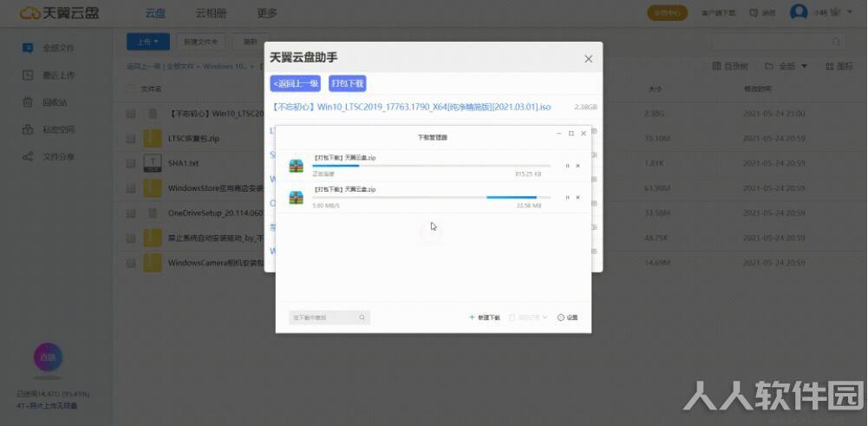
Task: Click the 刷新 refresh button
Action: [x=251, y=42]
